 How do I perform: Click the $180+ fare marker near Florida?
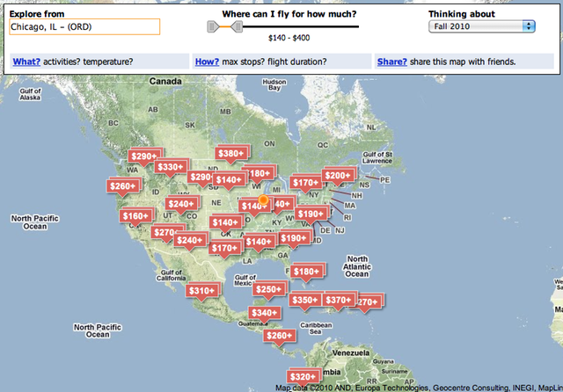click(306, 272)
